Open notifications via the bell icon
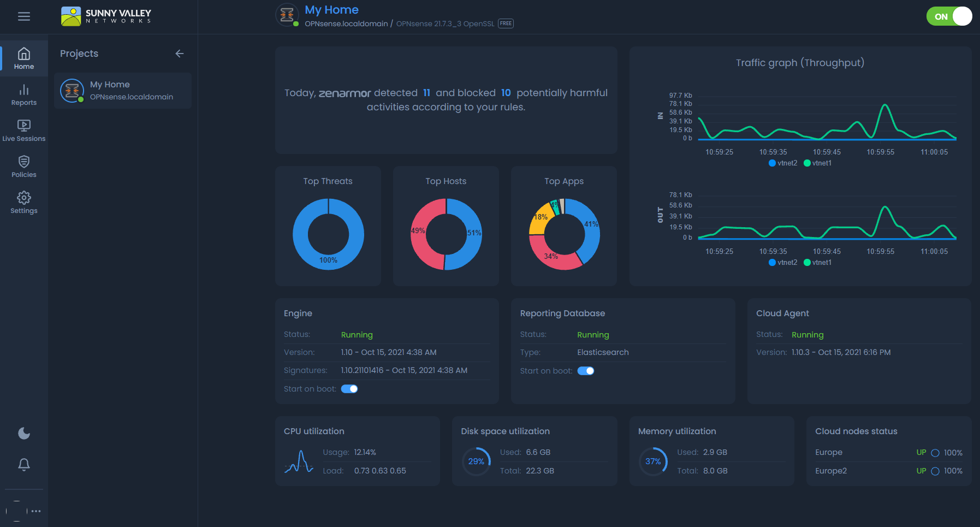Viewport: 980px width, 527px height. pyautogui.click(x=24, y=465)
